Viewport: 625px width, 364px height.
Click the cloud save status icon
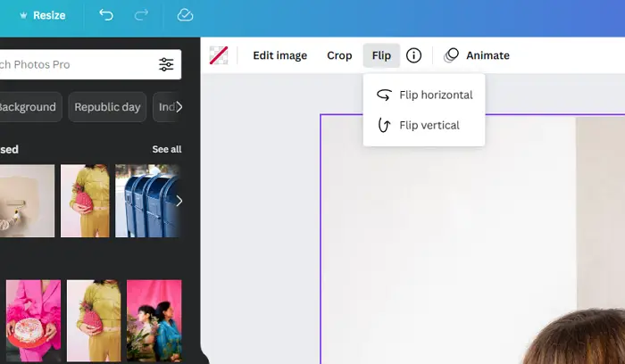(185, 15)
